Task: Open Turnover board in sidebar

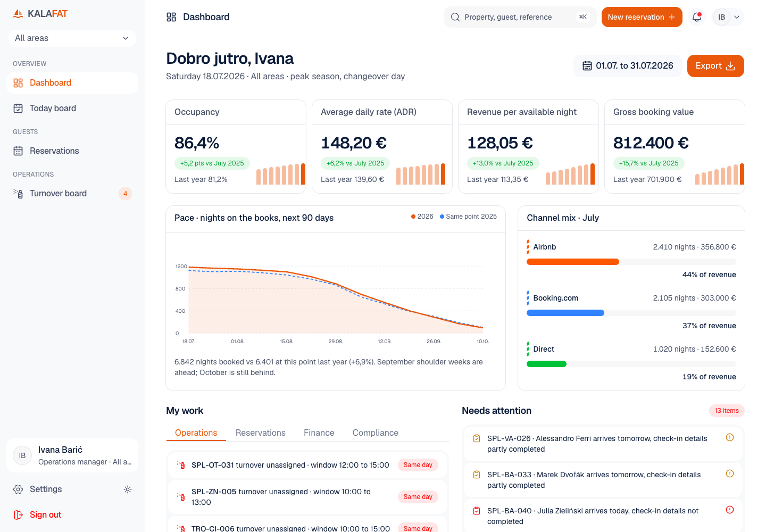Action: (72, 194)
